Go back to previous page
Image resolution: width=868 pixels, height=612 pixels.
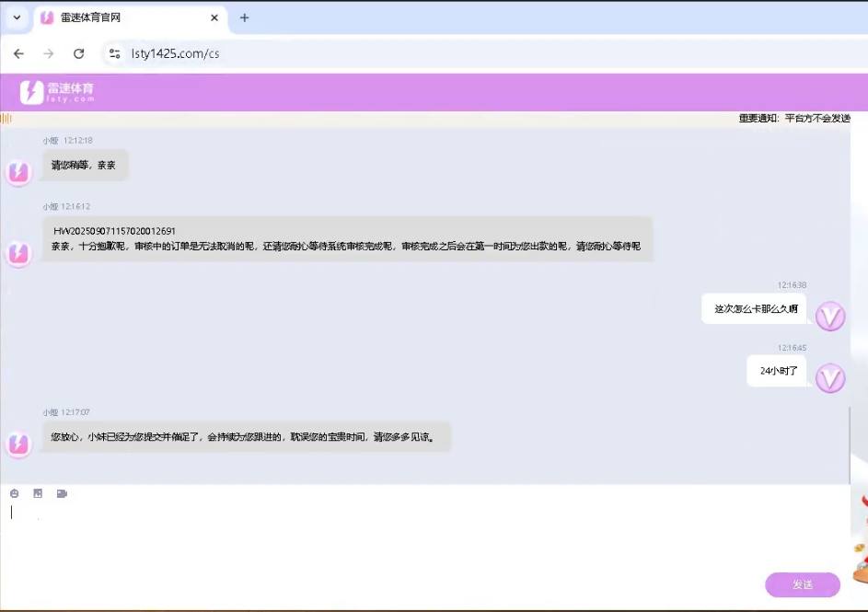(18, 53)
